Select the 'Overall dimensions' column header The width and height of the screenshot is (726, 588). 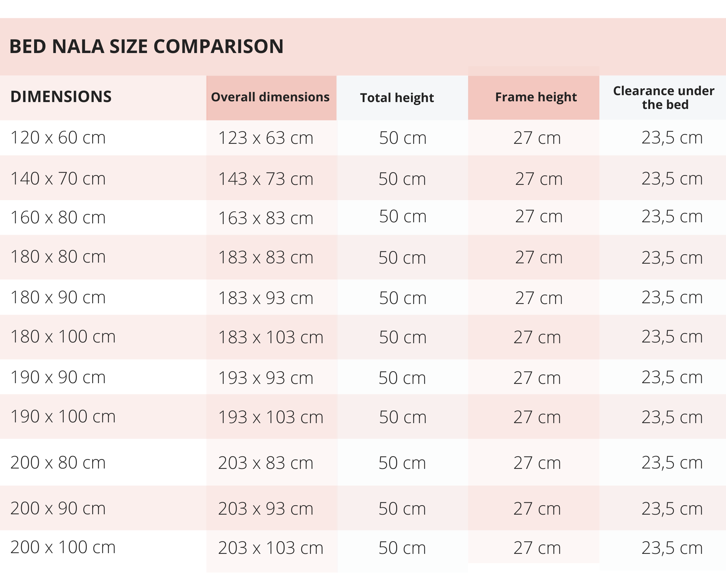(x=270, y=97)
